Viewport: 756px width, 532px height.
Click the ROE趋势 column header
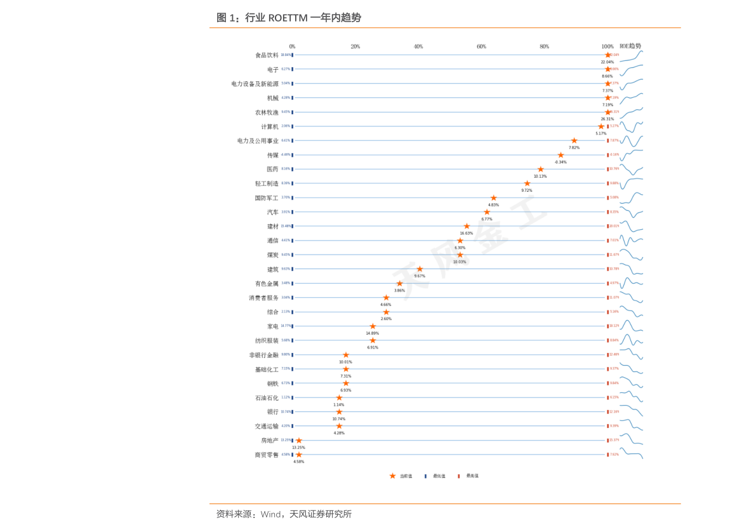[630, 46]
